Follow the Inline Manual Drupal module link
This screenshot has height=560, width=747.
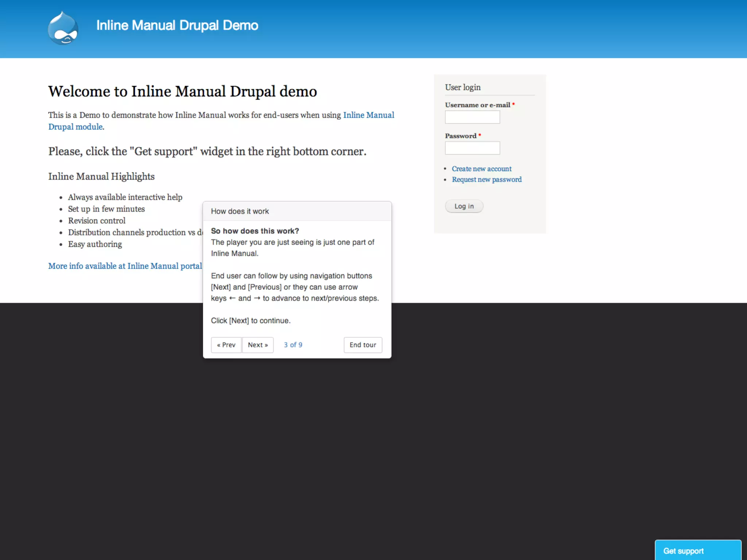(x=368, y=115)
